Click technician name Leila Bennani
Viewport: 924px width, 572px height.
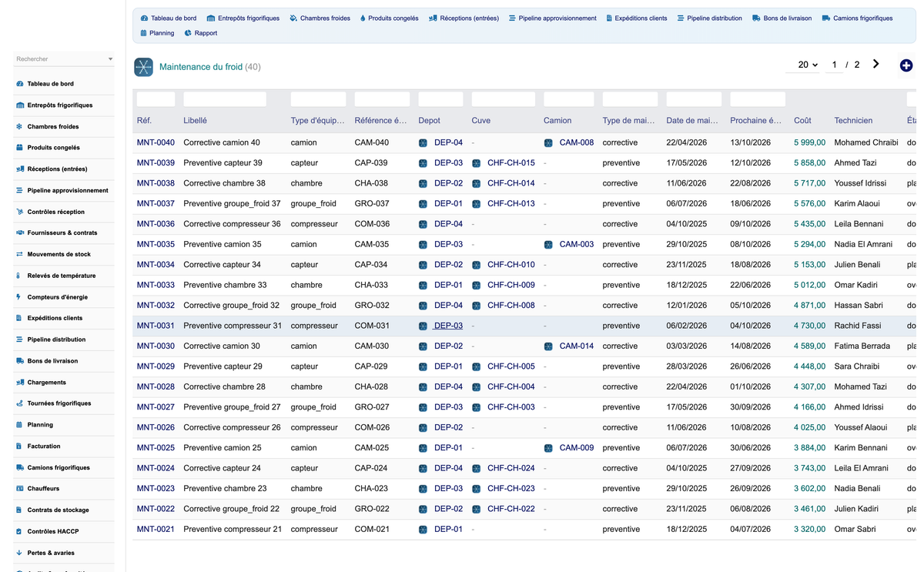click(x=861, y=224)
